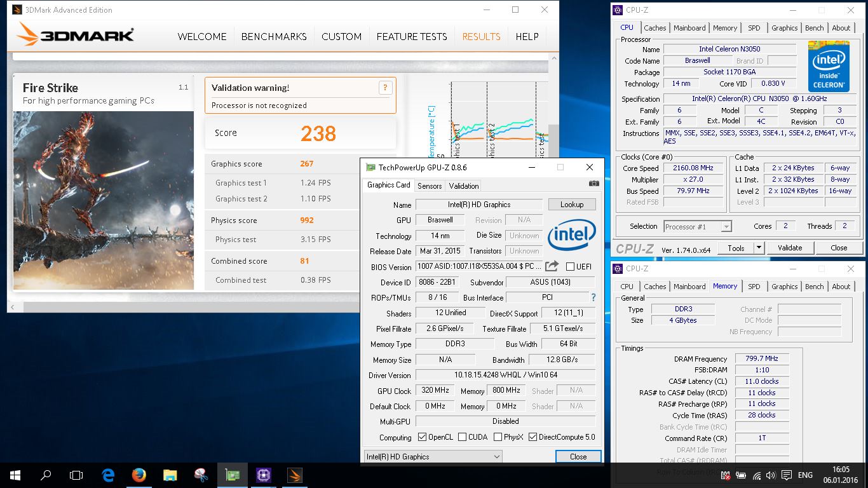868x488 pixels.
Task: Launch Firefox from the taskbar
Action: pyautogui.click(x=139, y=475)
